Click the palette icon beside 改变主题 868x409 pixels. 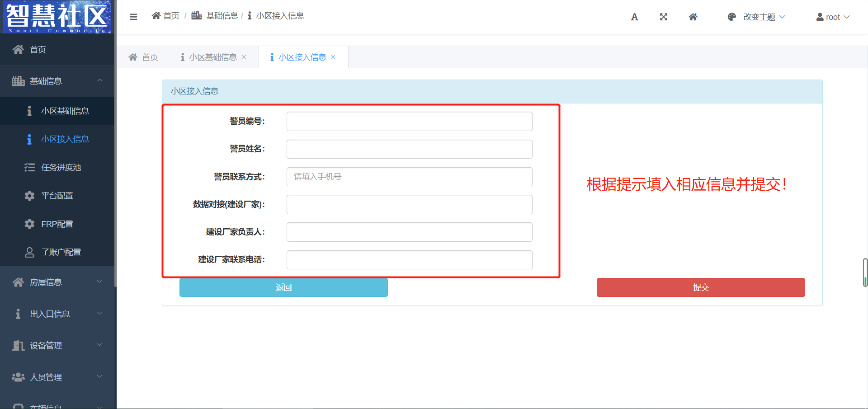click(x=731, y=17)
